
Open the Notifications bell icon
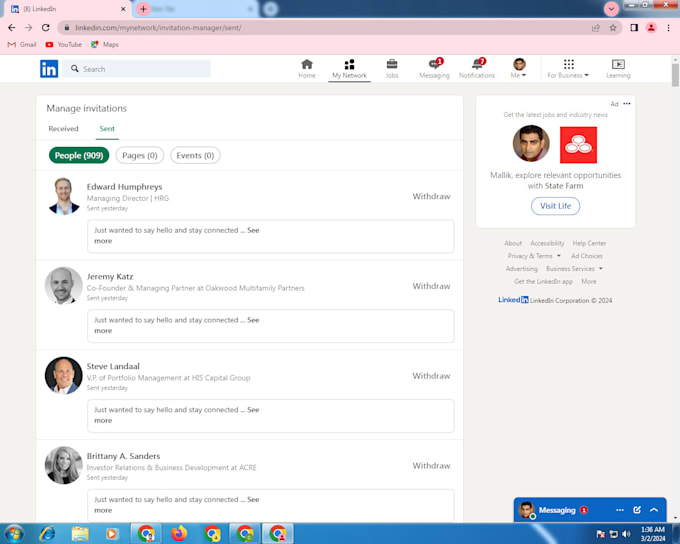tap(477, 69)
